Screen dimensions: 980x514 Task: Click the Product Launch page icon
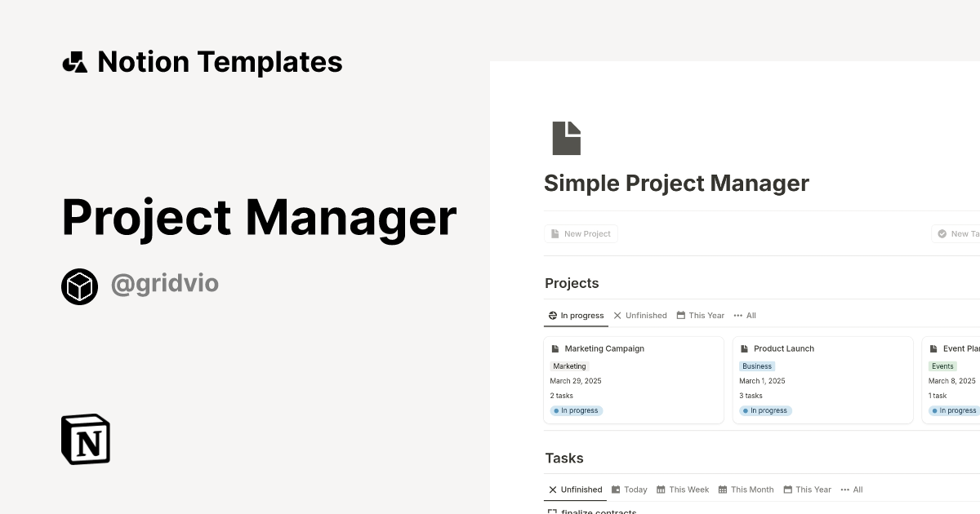744,348
